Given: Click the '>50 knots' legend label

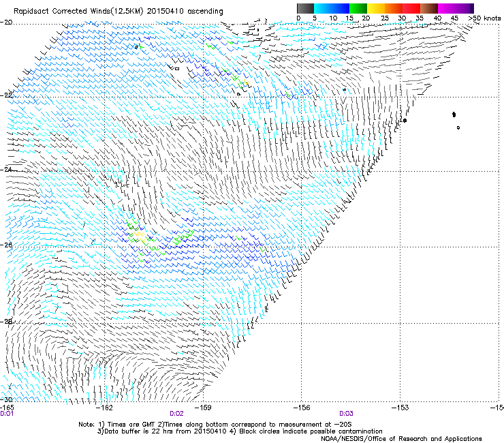Looking at the screenshot, I should (x=484, y=18).
